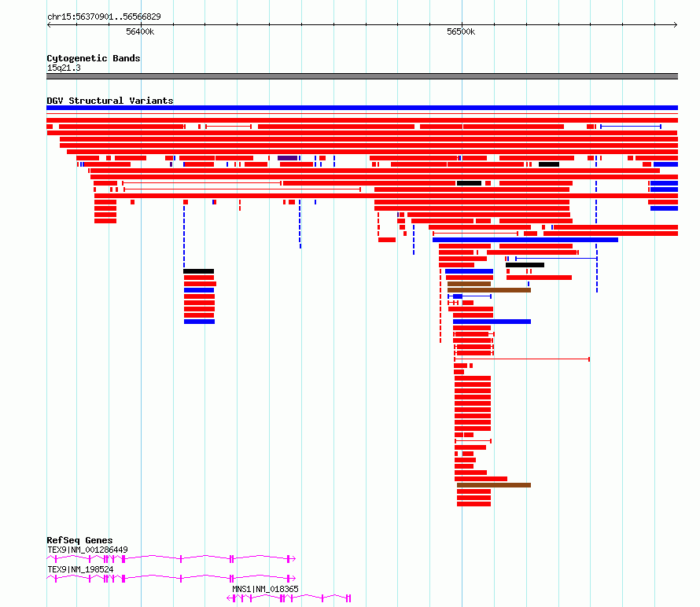Select the top full-width blue variant bar
The width and height of the screenshot is (700, 607).
point(362,108)
